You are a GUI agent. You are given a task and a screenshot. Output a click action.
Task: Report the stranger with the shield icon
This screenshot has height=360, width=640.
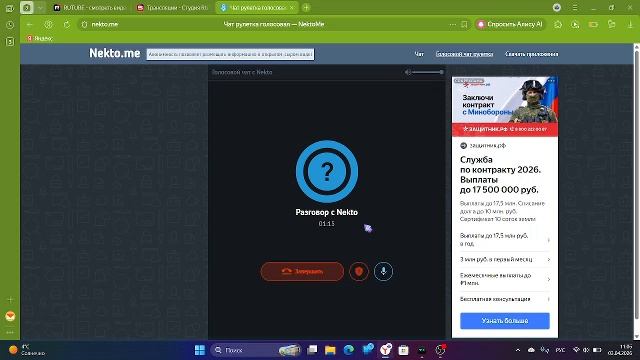359,271
